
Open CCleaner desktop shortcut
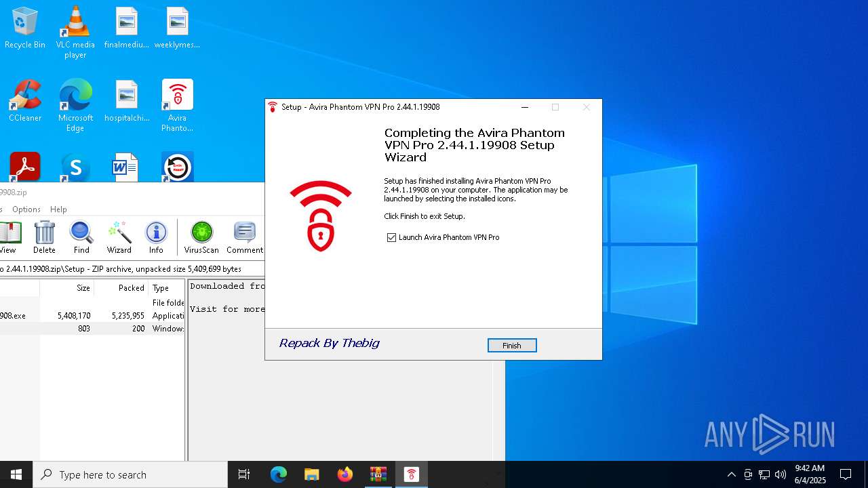pyautogui.click(x=25, y=101)
